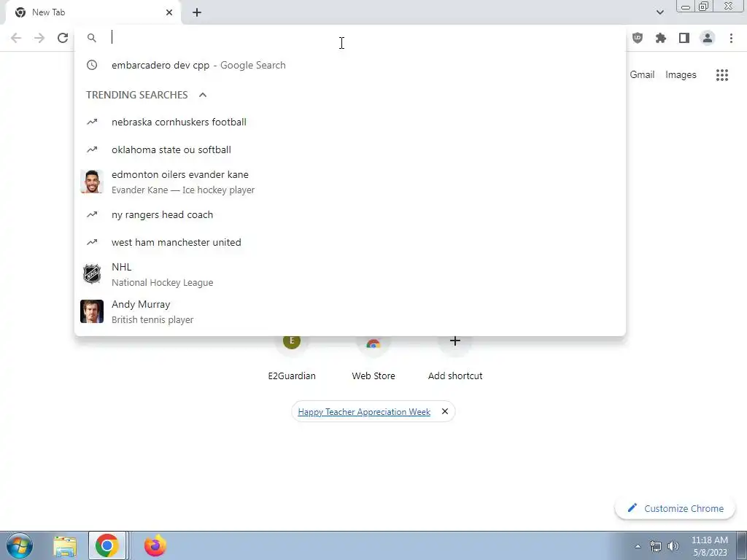Open File Explorer from the taskbar
Image resolution: width=747 pixels, height=560 pixels.
click(65, 546)
